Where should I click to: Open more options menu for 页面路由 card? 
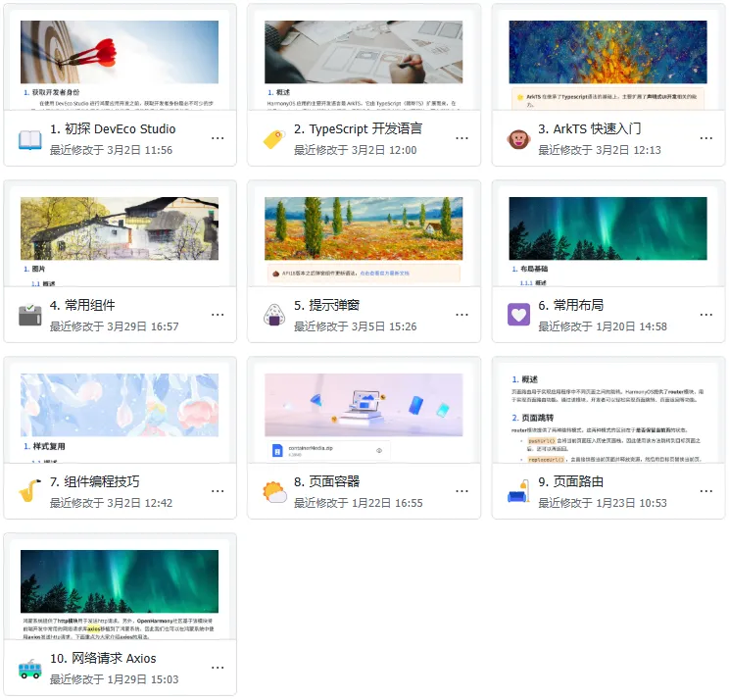pos(706,491)
